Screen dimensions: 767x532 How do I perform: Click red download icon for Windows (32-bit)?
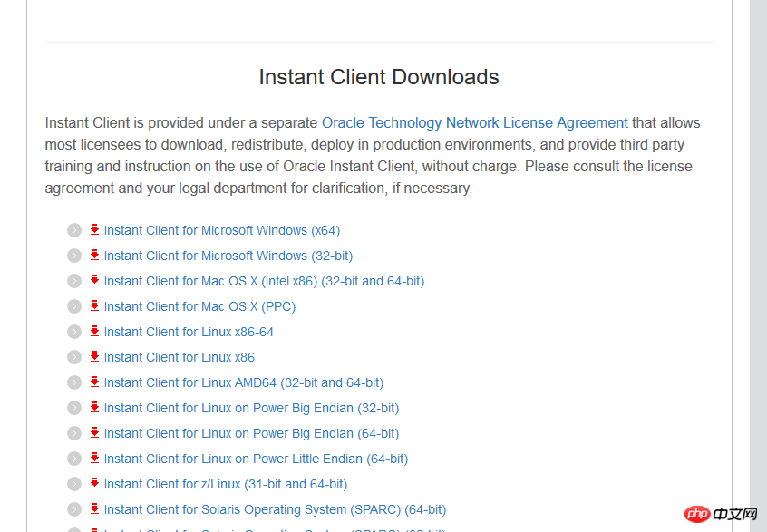point(95,255)
